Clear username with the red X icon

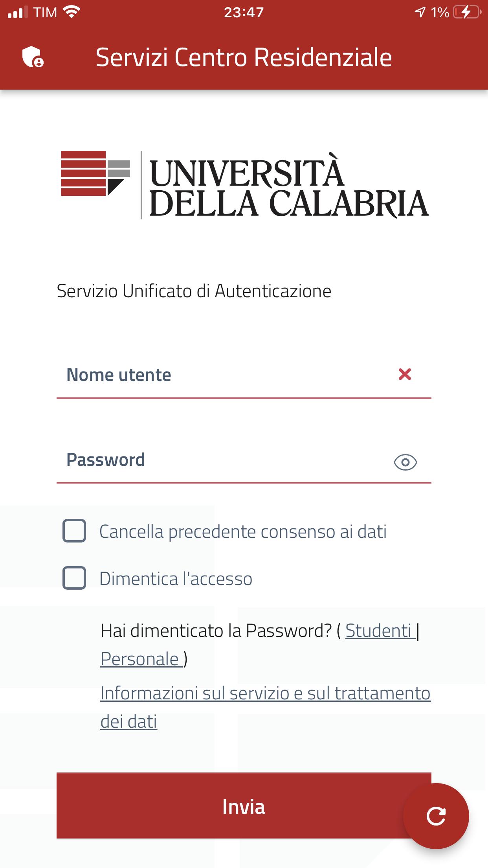(x=405, y=374)
